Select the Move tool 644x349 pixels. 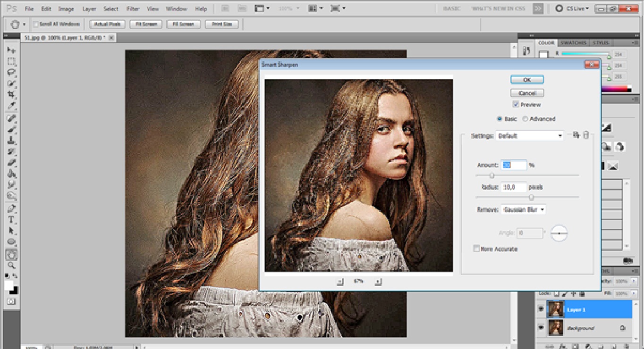pos(11,50)
